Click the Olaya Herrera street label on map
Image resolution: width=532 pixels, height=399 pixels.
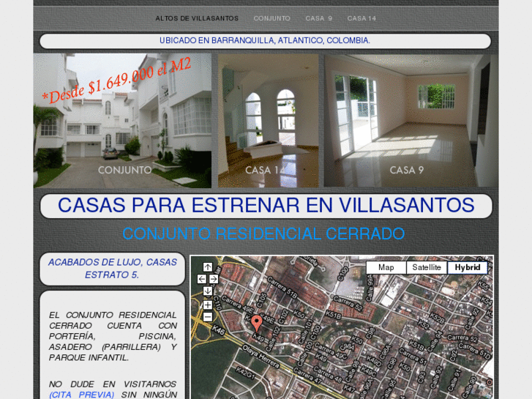coord(261,357)
